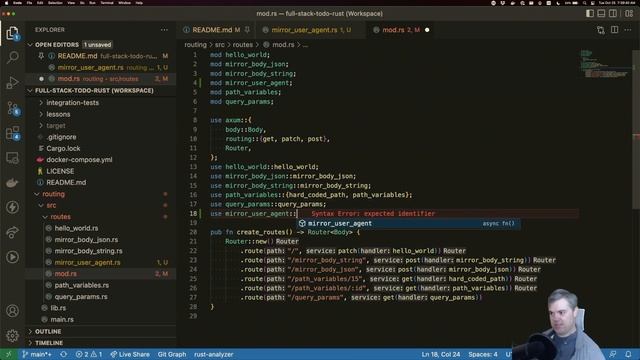Open the Source Control view
The image size is (640, 360).
pyautogui.click(x=13, y=108)
